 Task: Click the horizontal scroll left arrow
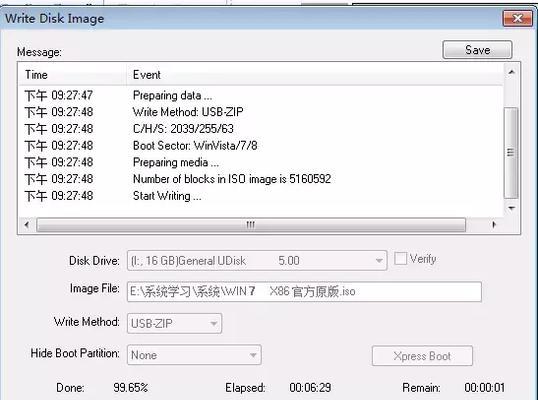point(27,225)
